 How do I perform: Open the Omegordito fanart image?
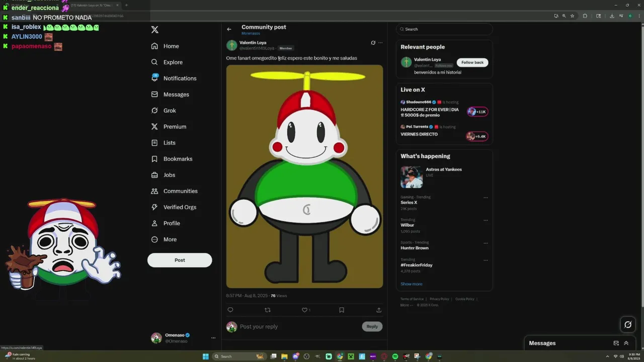pyautogui.click(x=304, y=176)
